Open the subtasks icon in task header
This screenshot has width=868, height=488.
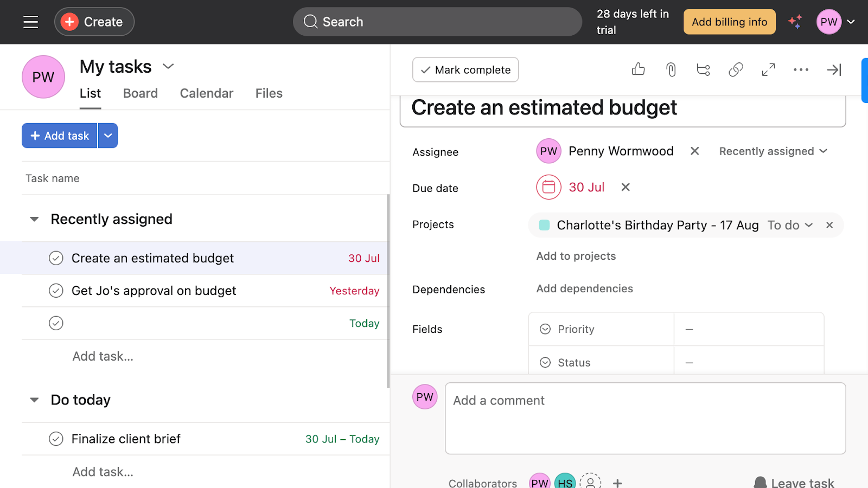coord(703,69)
